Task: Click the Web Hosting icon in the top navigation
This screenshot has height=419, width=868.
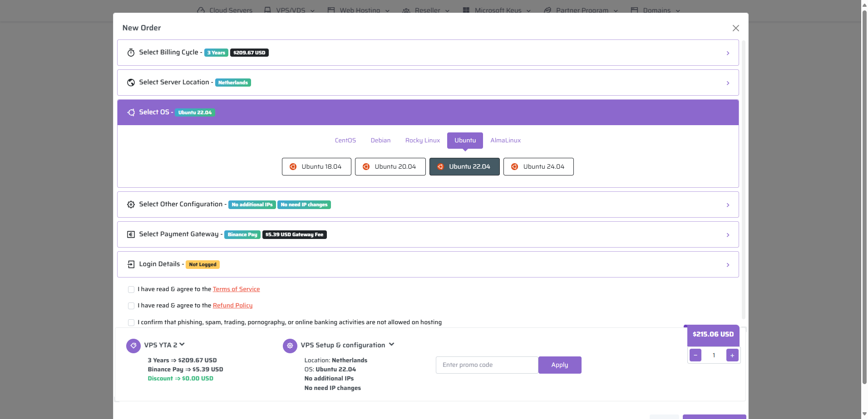Action: (331, 10)
